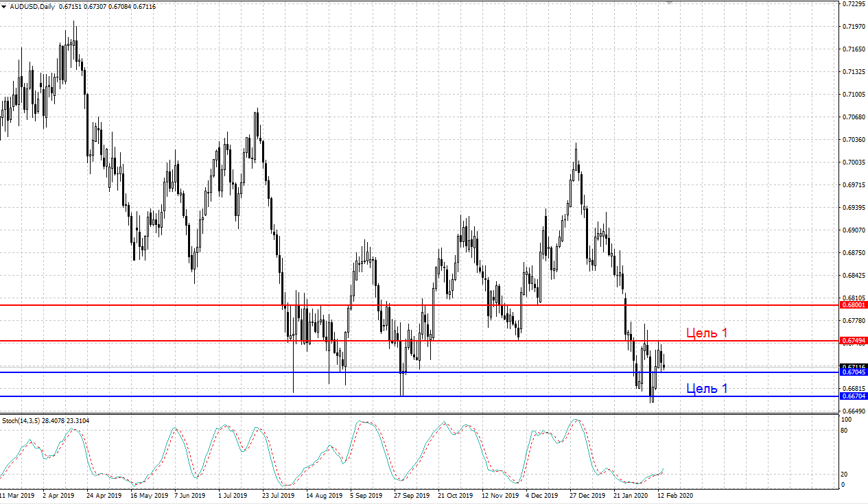Click the 0.68750 price axis value
The image size is (868, 504).
[x=854, y=253]
